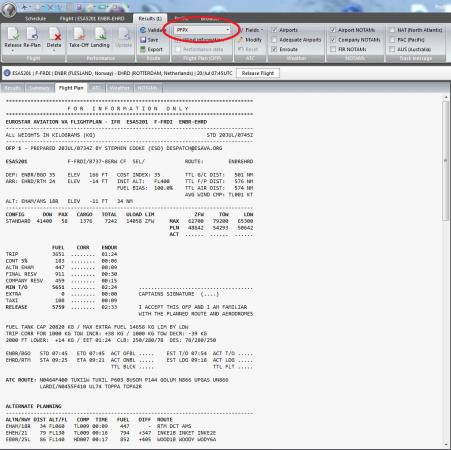451x450 pixels.
Task: Click the 'RELEASE' fuel row label
Action: 16,307
